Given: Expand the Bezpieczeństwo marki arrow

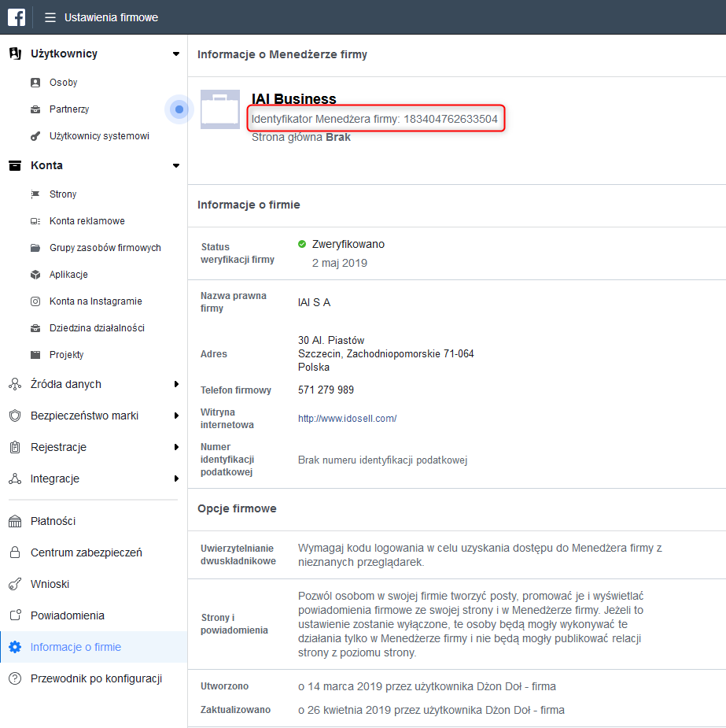Looking at the screenshot, I should (x=176, y=416).
